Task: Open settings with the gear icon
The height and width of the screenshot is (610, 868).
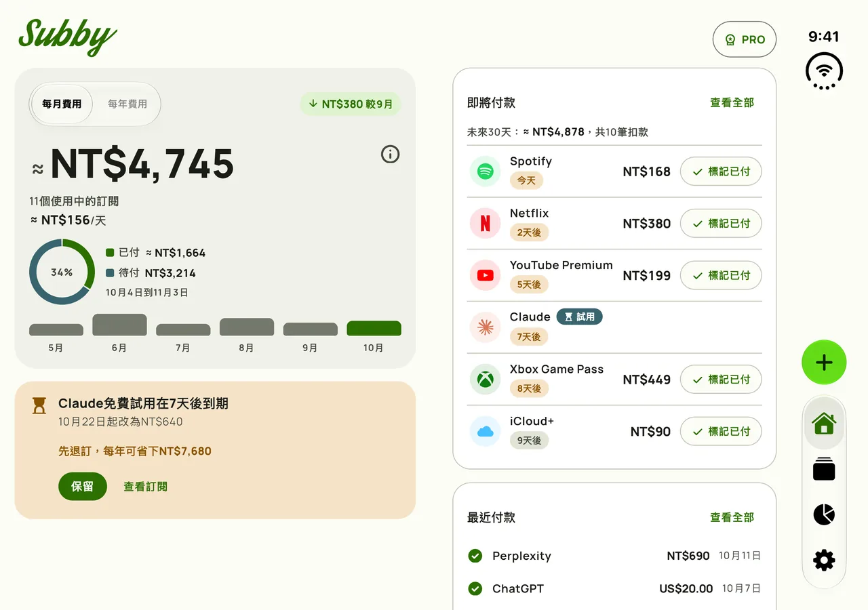Action: (x=824, y=560)
